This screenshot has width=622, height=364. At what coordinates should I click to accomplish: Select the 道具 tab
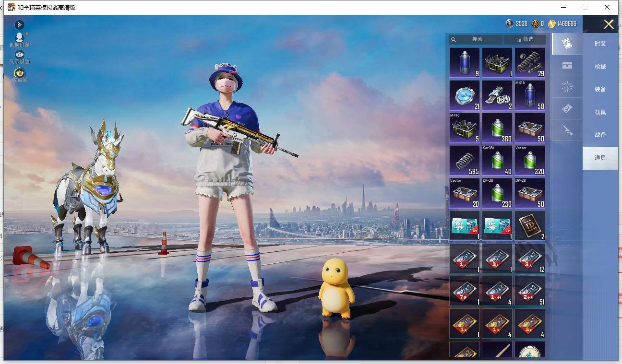600,158
